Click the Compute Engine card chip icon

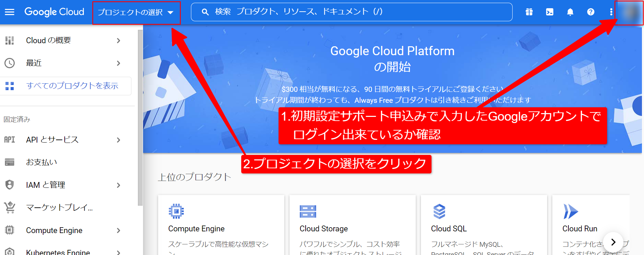(x=176, y=211)
